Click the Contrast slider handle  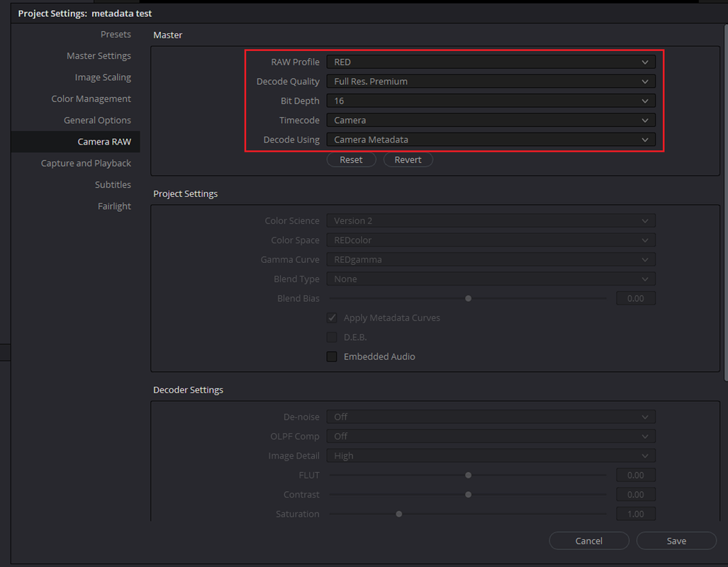point(468,495)
